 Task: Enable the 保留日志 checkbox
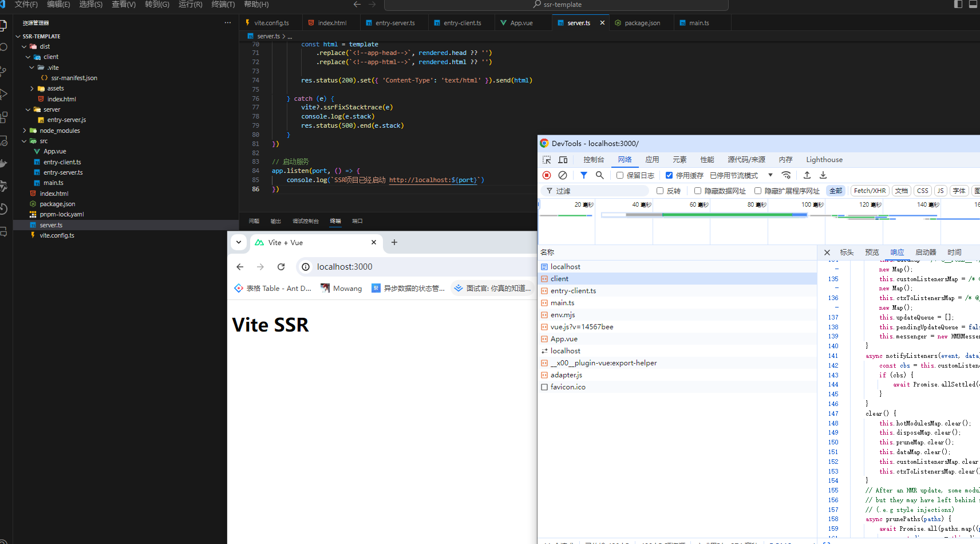coord(620,175)
